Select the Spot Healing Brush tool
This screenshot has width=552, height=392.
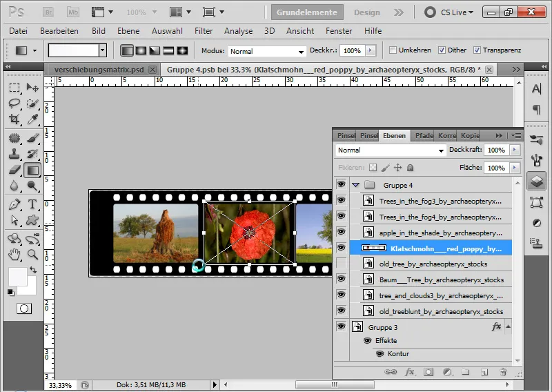click(14, 138)
